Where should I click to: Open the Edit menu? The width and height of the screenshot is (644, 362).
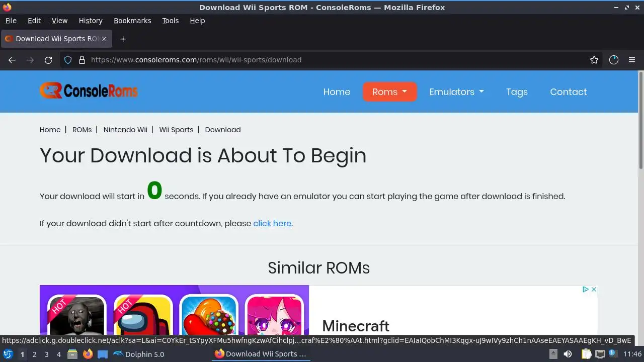34,21
